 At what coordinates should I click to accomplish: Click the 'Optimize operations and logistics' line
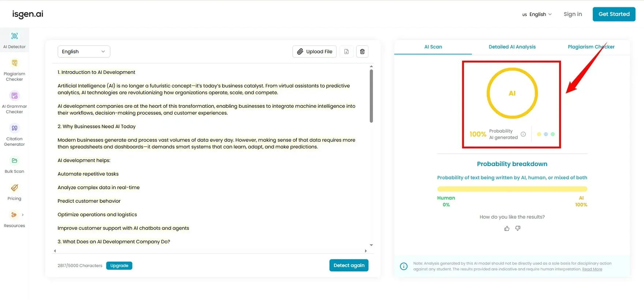click(97, 214)
